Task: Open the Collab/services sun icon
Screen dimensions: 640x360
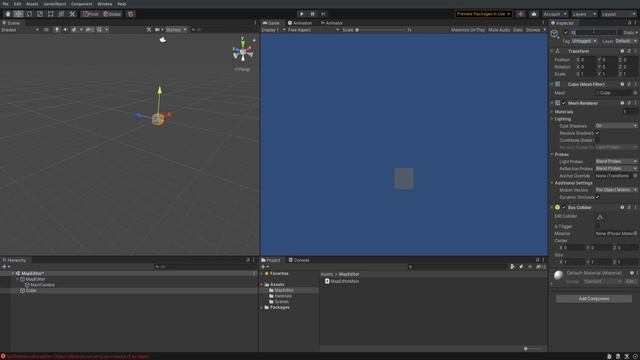Action: coord(520,14)
